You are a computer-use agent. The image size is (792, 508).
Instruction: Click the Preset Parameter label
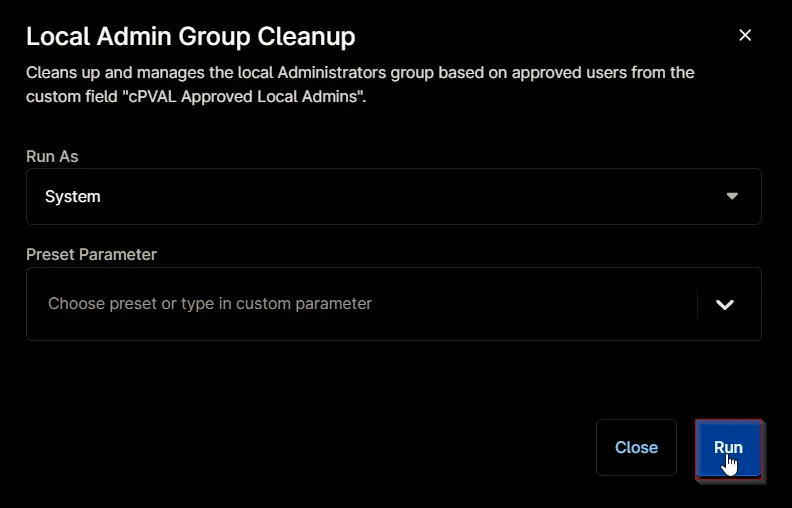click(x=91, y=255)
